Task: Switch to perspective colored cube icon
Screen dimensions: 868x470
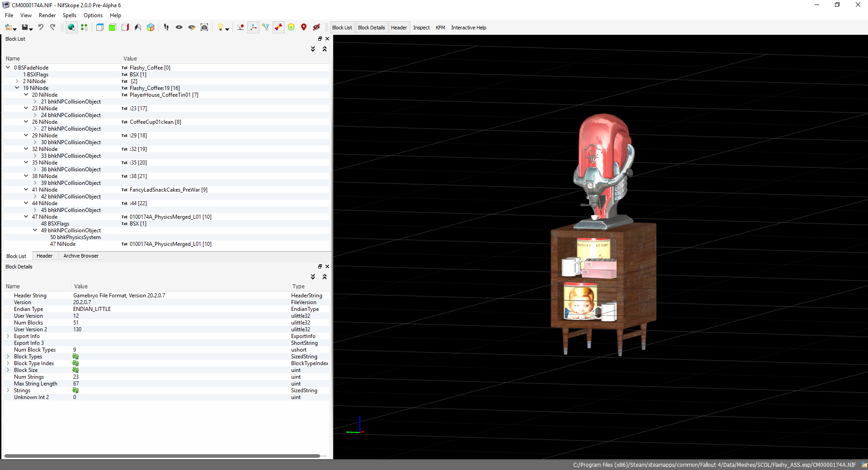Action: point(151,28)
